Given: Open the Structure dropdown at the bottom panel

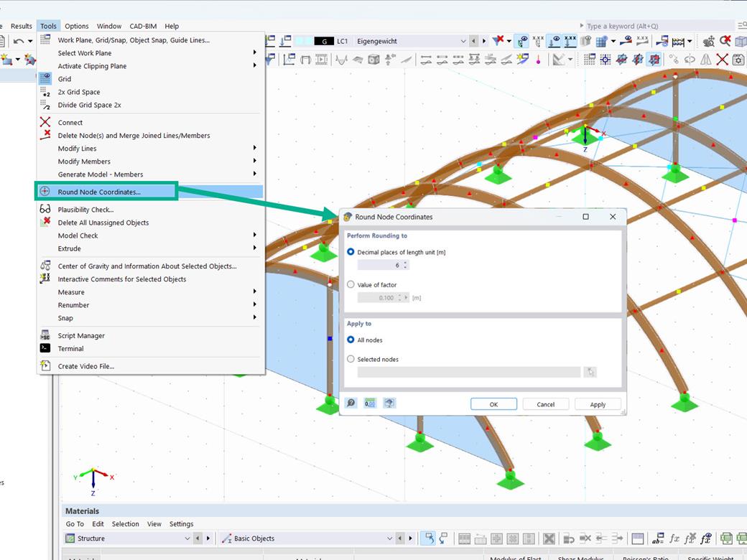Looking at the screenshot, I should (187, 538).
